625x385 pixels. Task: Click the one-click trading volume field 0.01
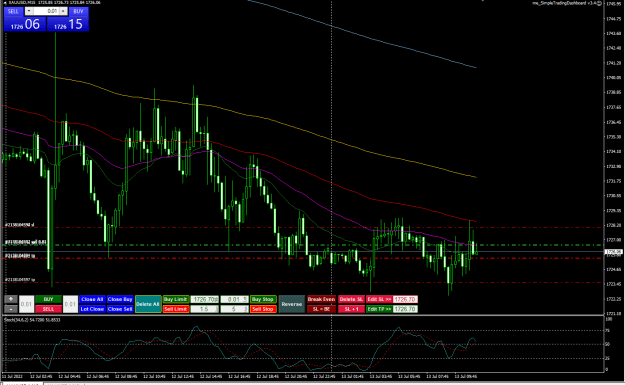tap(46, 11)
